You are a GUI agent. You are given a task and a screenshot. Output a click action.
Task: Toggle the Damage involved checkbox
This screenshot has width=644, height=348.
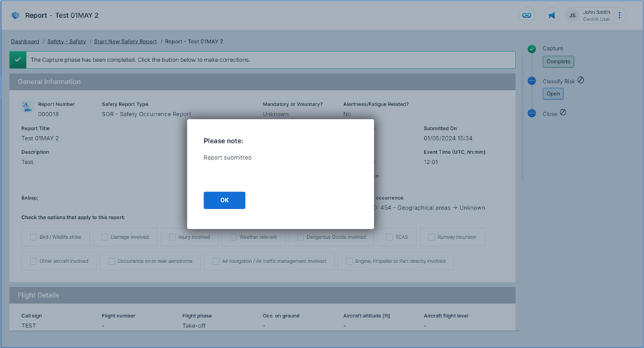105,237
